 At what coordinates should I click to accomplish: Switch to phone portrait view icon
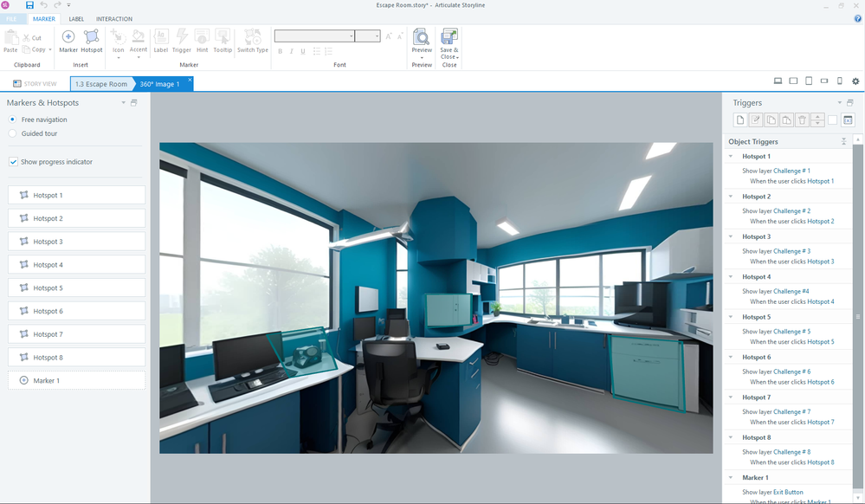[x=840, y=81]
